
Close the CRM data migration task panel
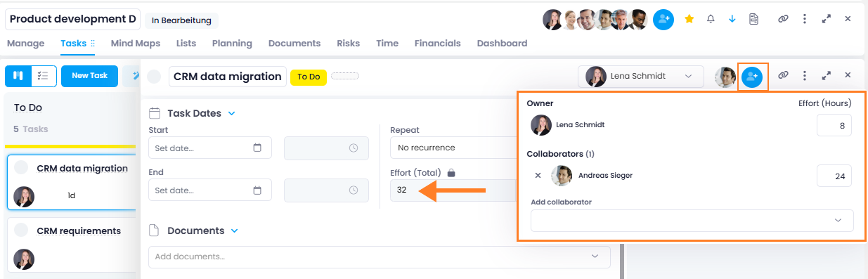click(x=848, y=75)
